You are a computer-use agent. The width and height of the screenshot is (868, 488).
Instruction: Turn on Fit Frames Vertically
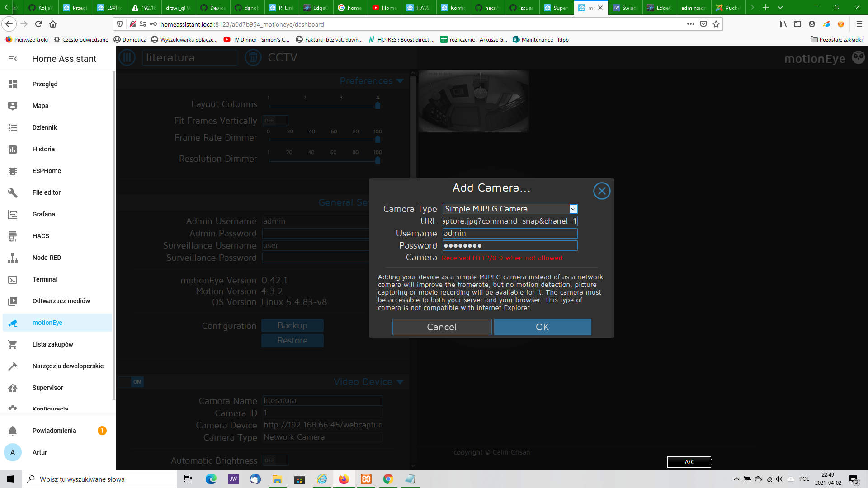[x=275, y=121]
